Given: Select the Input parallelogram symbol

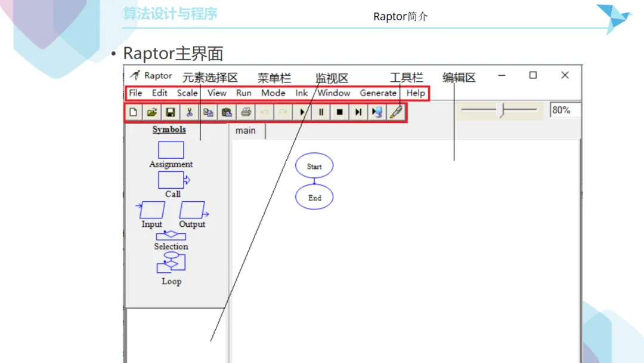Looking at the screenshot, I should (x=151, y=210).
